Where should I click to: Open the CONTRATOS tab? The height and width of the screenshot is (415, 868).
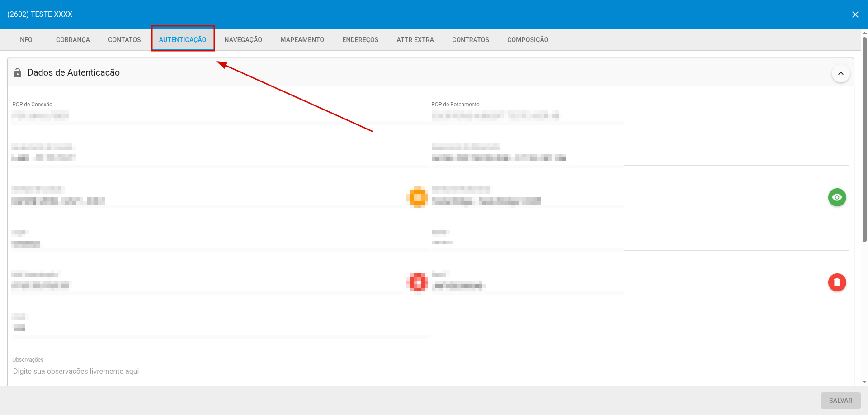pyautogui.click(x=470, y=40)
